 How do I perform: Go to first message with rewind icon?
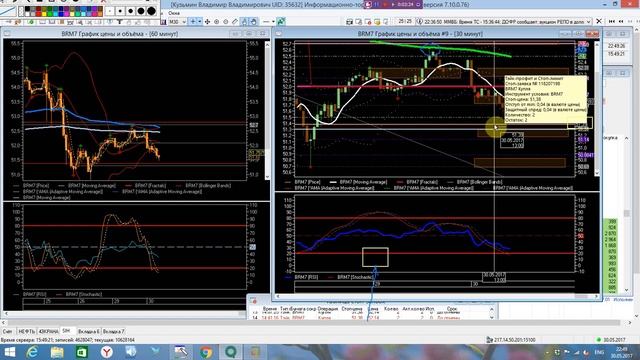pos(611,21)
